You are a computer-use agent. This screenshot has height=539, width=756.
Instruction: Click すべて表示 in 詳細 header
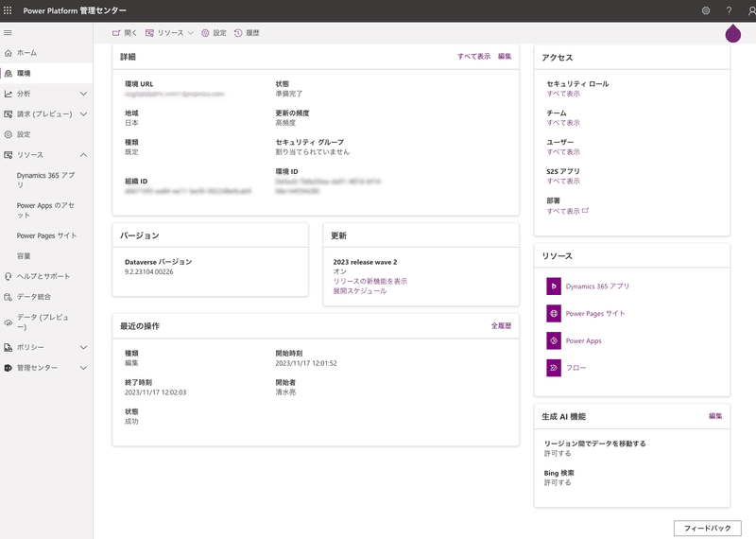click(474, 57)
